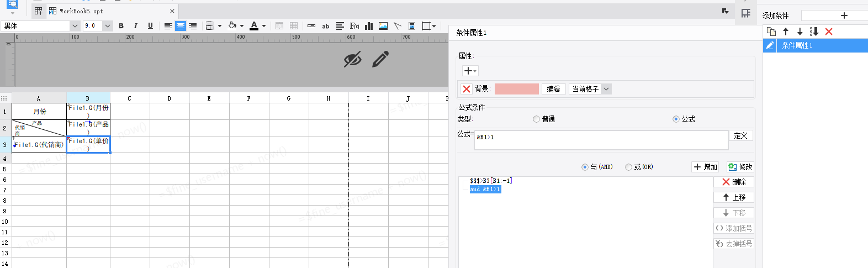Click the 上移 move up button
868x268 pixels.
tap(734, 197)
